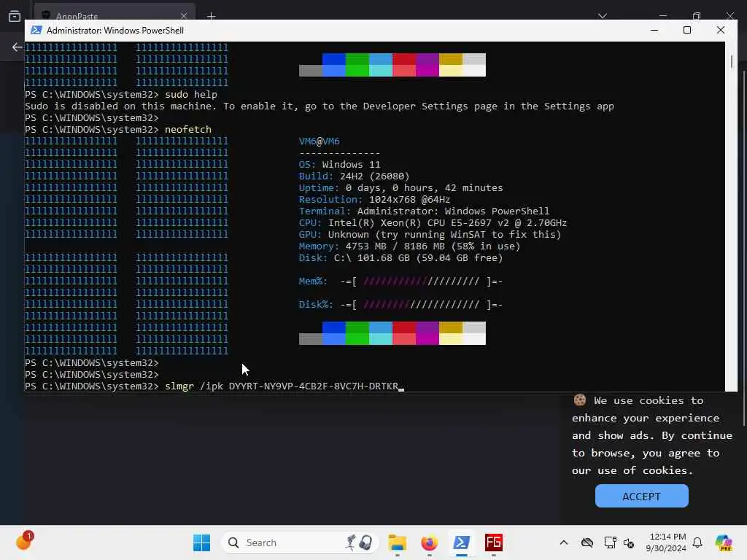Open File Explorer from the taskbar

tap(397, 542)
